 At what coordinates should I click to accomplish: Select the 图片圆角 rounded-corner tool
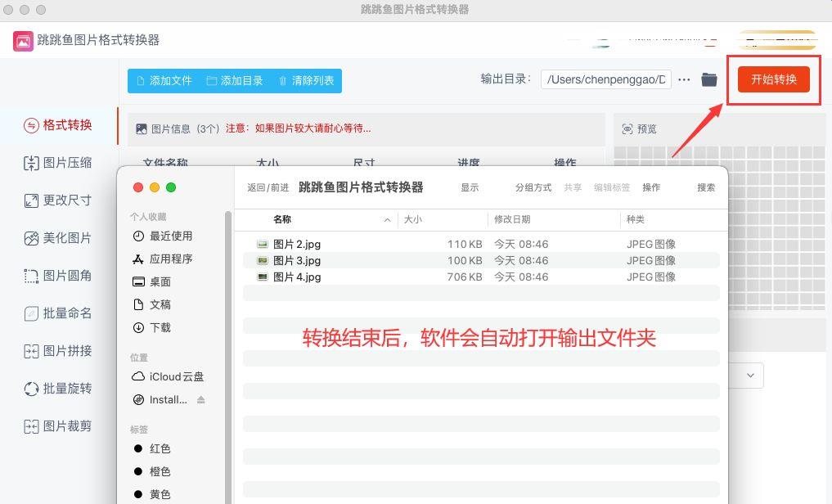click(x=57, y=276)
